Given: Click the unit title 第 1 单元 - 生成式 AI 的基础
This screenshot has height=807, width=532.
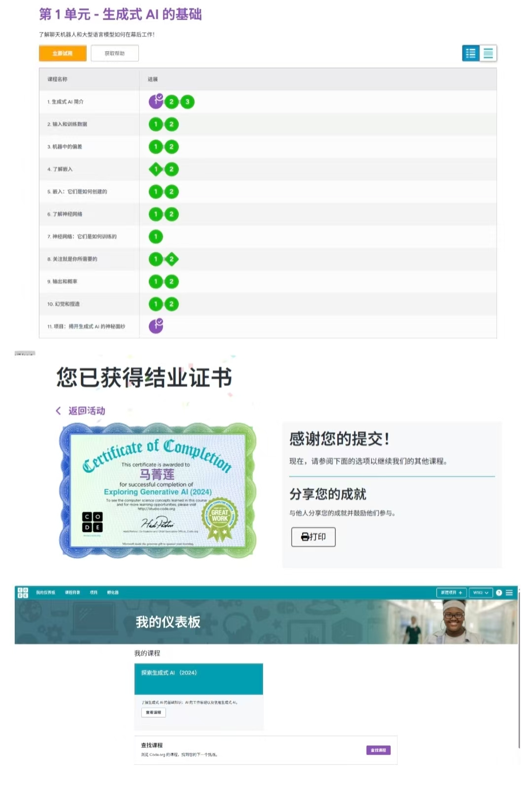Looking at the screenshot, I should (121, 14).
